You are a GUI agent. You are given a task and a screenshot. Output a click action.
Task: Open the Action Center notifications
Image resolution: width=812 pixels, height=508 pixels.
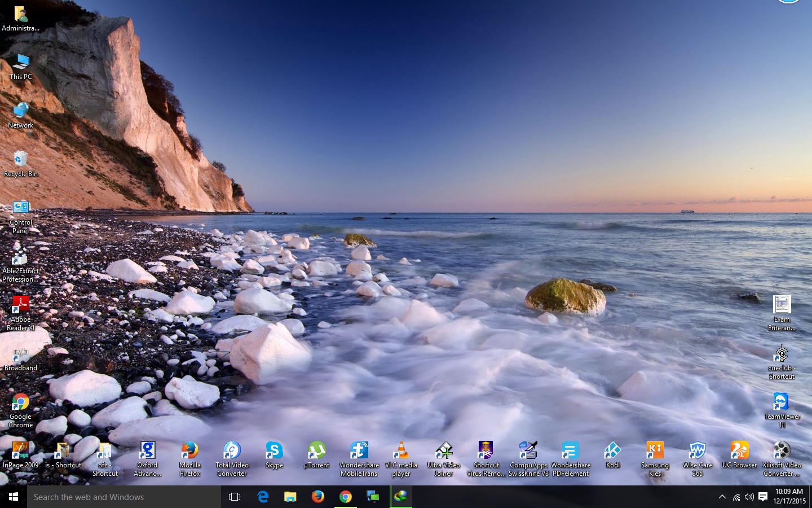click(763, 497)
